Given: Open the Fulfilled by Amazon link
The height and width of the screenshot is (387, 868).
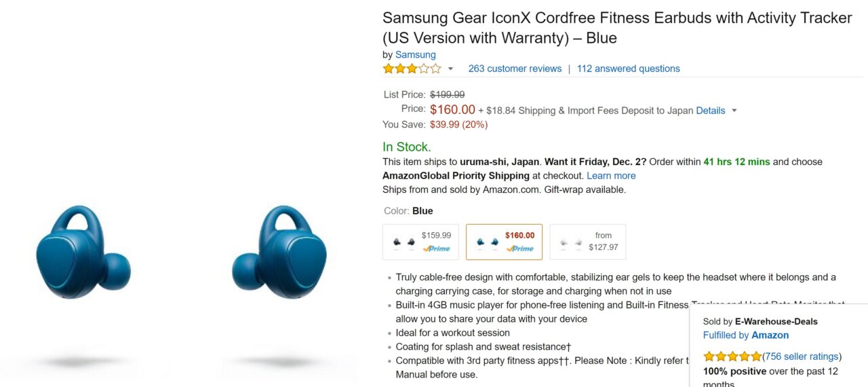Looking at the screenshot, I should click(x=746, y=335).
